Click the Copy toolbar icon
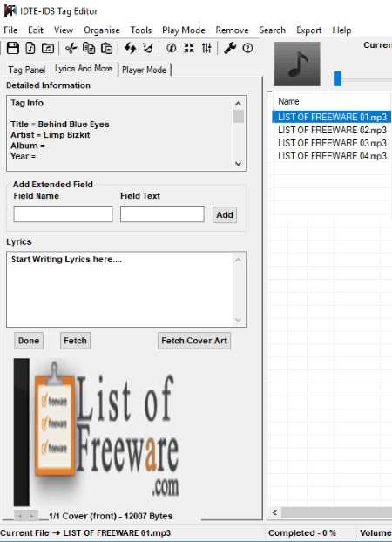 [x=89, y=48]
